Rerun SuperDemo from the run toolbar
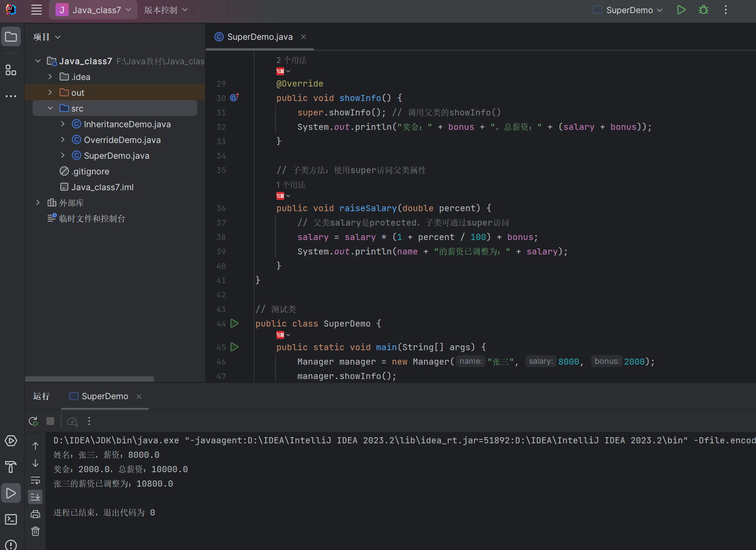 click(x=33, y=421)
